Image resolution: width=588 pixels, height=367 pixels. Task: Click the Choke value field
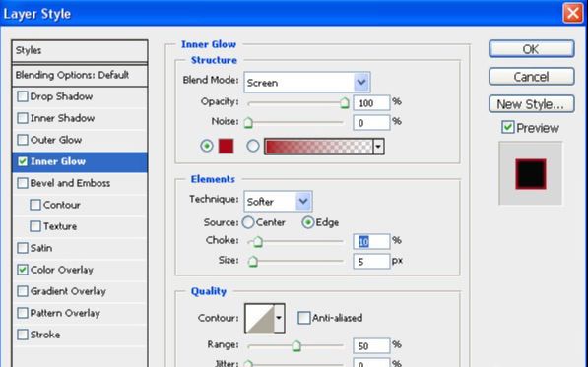tap(371, 242)
